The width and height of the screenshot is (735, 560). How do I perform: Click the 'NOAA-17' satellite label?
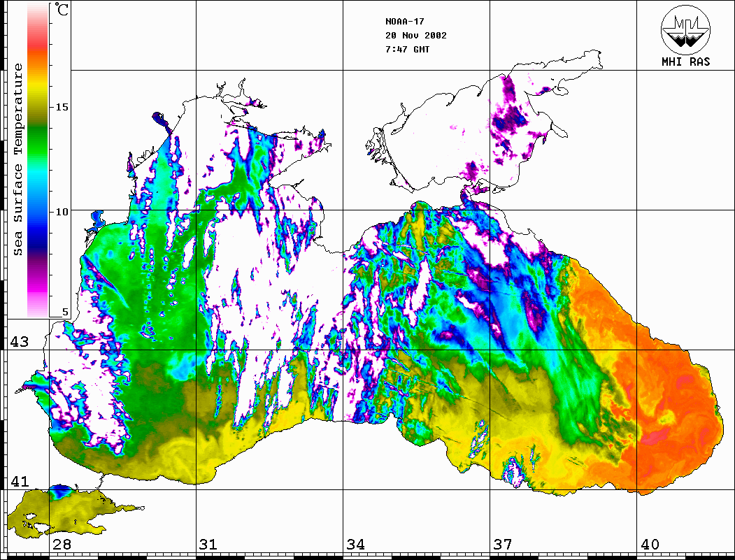pos(405,22)
